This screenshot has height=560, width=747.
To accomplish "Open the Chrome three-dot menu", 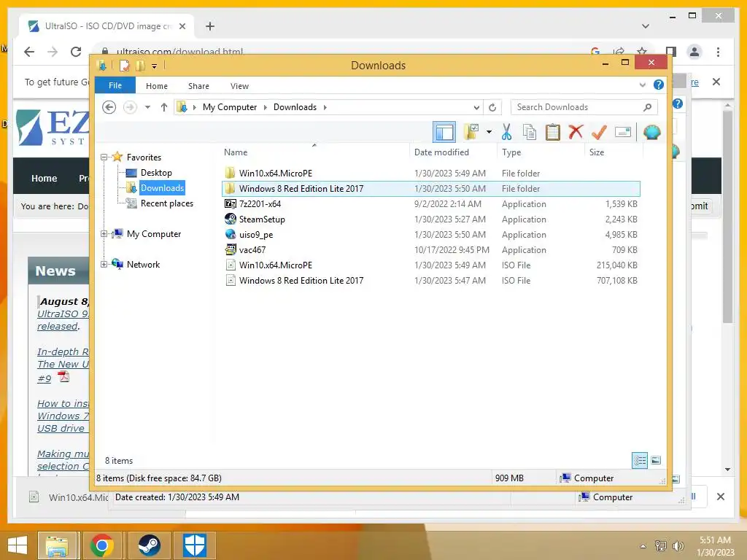I will coord(718,52).
